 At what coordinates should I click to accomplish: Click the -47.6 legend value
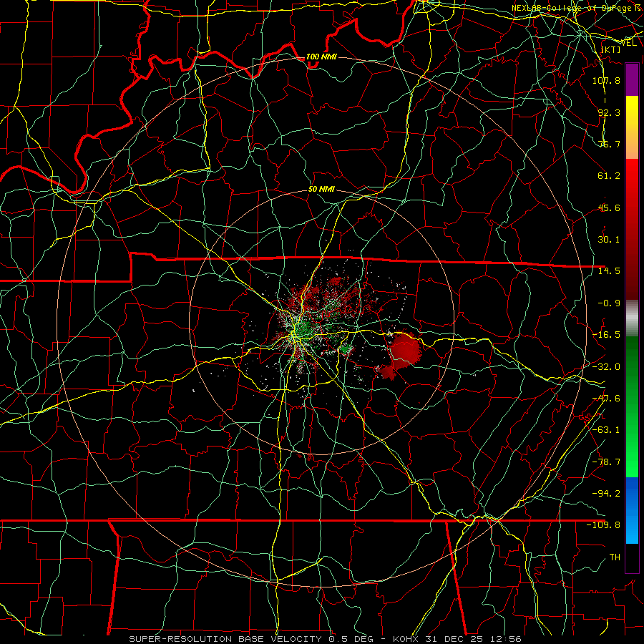coord(606,399)
